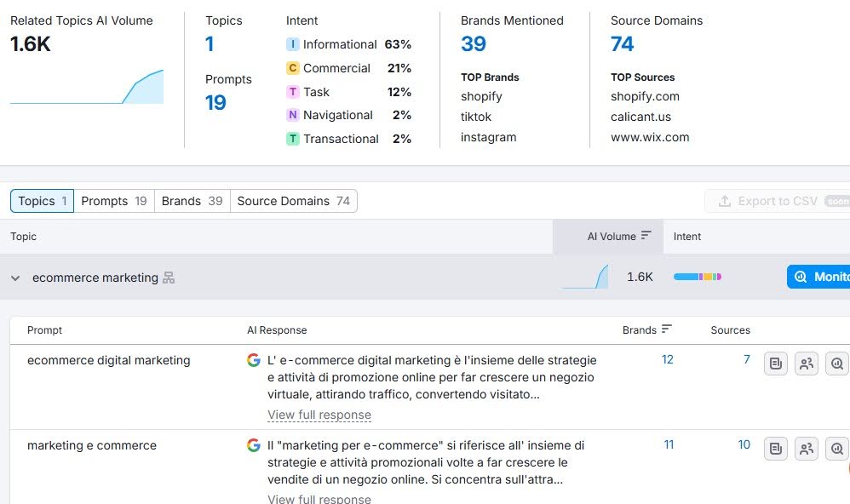
Task: Click the magnifier icon for ecommerce digital marketing row
Action: pyautogui.click(x=836, y=364)
